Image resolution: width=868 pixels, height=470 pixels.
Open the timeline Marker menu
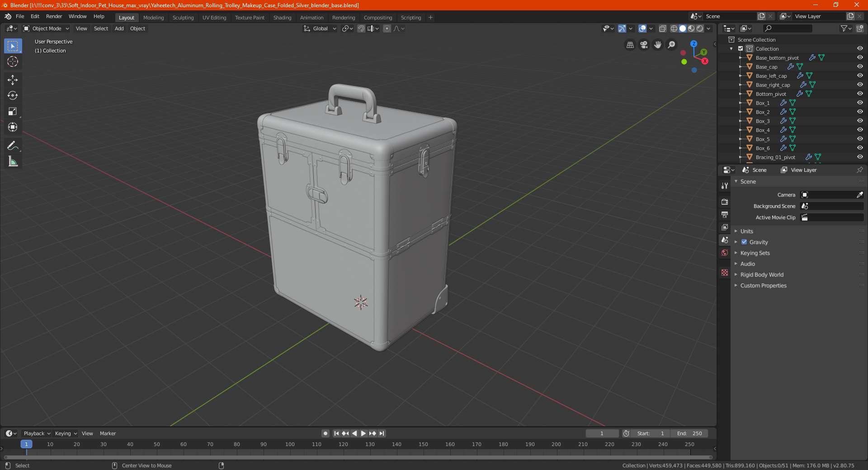(x=108, y=433)
